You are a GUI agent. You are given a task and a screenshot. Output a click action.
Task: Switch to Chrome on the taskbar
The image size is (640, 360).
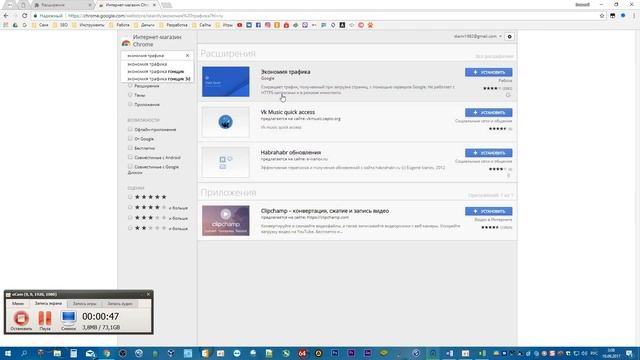107,353
